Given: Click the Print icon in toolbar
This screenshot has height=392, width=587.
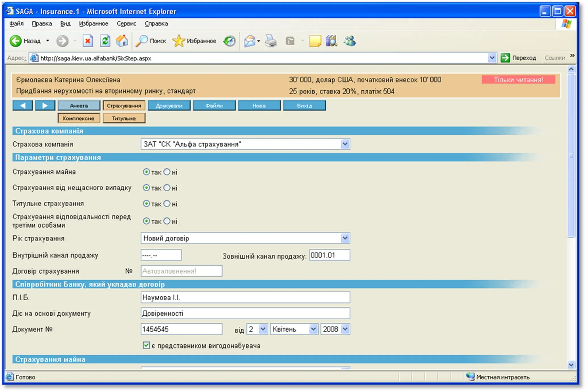Looking at the screenshot, I should (271, 41).
